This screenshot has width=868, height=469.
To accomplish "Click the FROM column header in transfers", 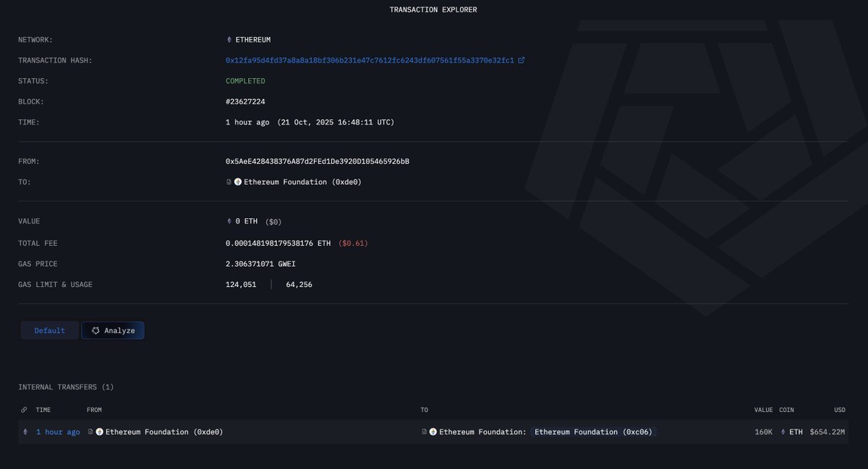I will point(94,410).
